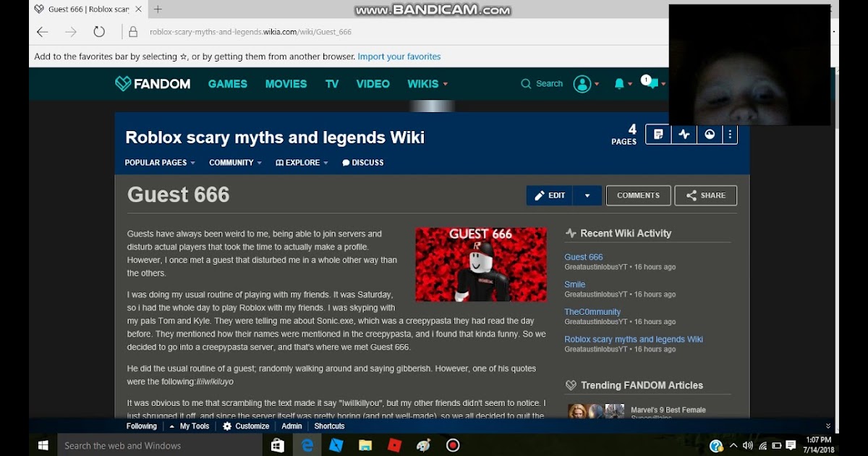Image resolution: width=868 pixels, height=456 pixels.
Task: Open the MOVIES menu
Action: tap(286, 84)
